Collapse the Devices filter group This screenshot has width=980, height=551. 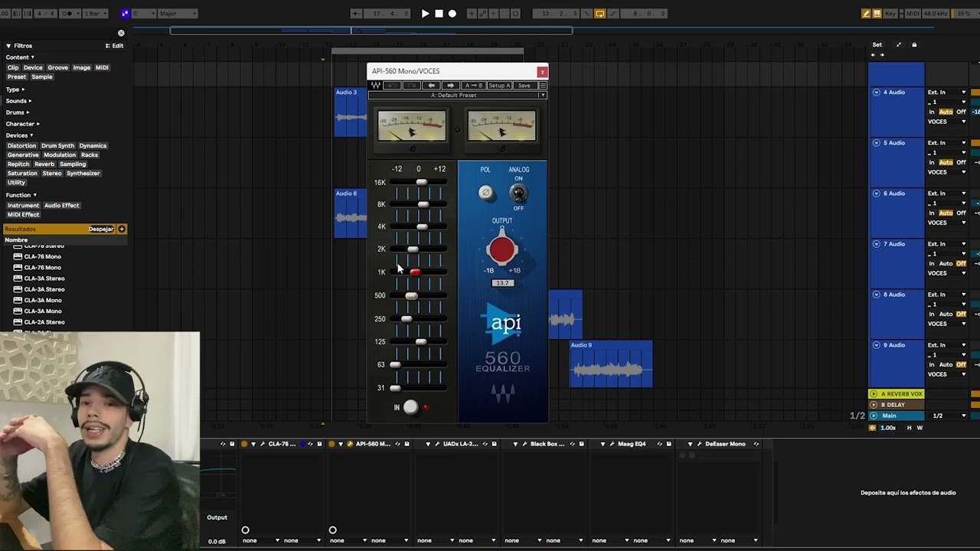coord(31,135)
